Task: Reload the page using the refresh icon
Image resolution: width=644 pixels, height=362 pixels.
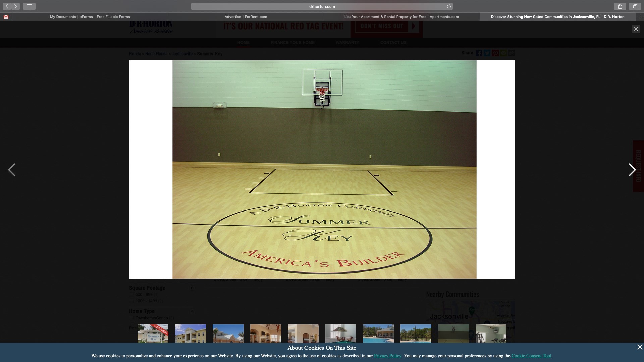Action: pos(449,6)
